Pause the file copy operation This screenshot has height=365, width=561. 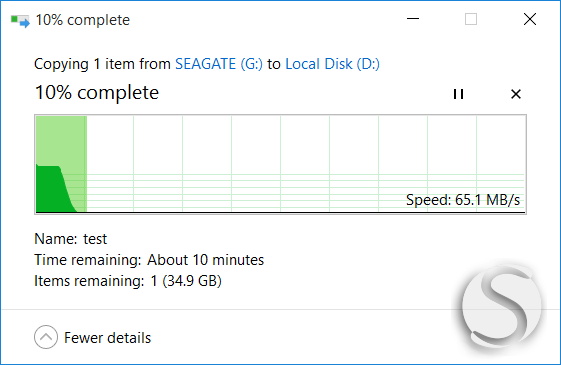(x=458, y=94)
